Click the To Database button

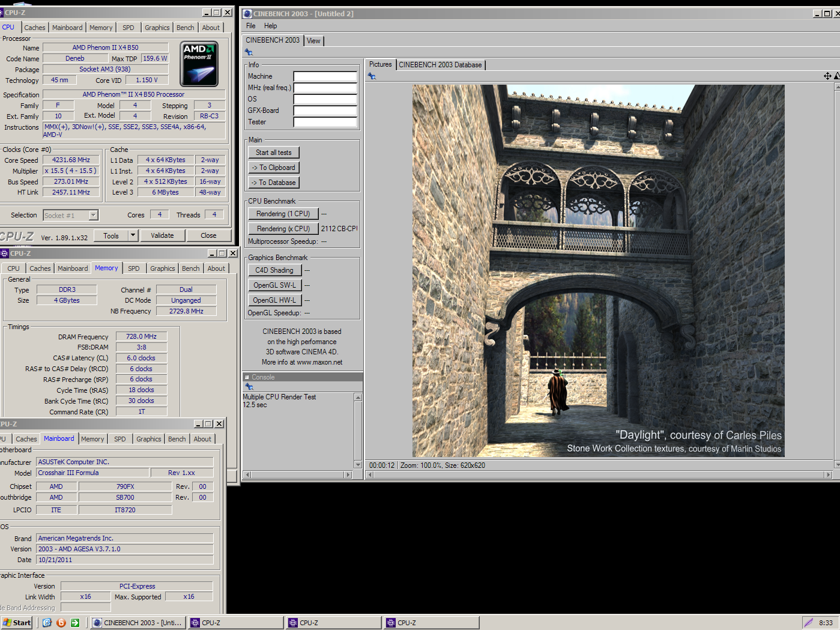[x=274, y=183]
